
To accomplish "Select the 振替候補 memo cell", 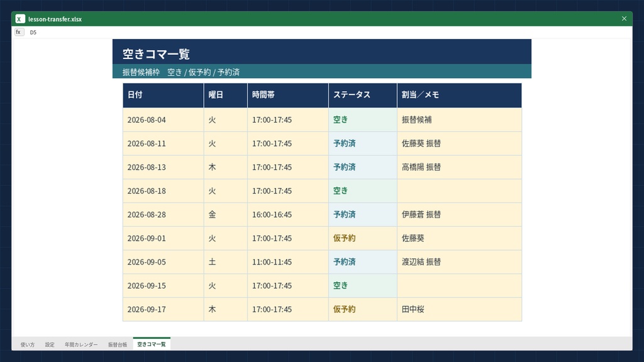I will [x=460, y=120].
